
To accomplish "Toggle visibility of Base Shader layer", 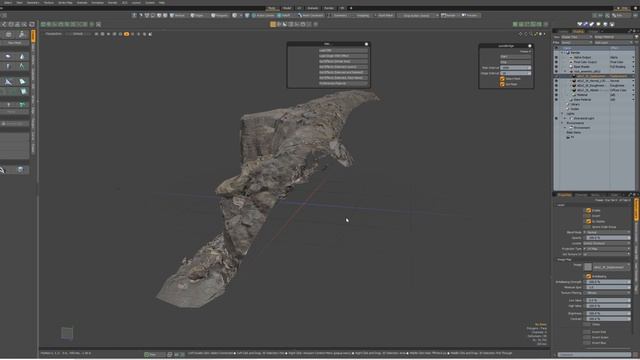I will (x=556, y=67).
